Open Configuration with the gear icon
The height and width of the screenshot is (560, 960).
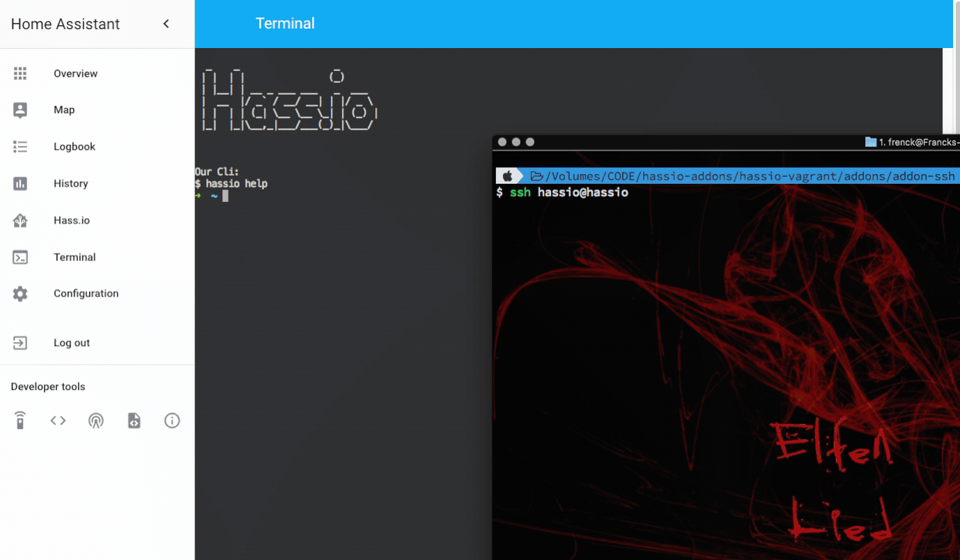tap(20, 293)
